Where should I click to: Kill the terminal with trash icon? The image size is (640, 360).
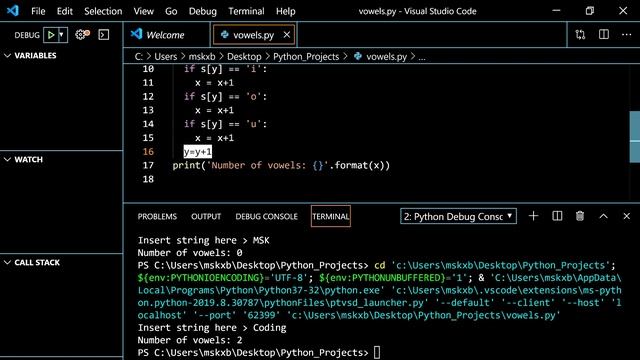click(580, 216)
